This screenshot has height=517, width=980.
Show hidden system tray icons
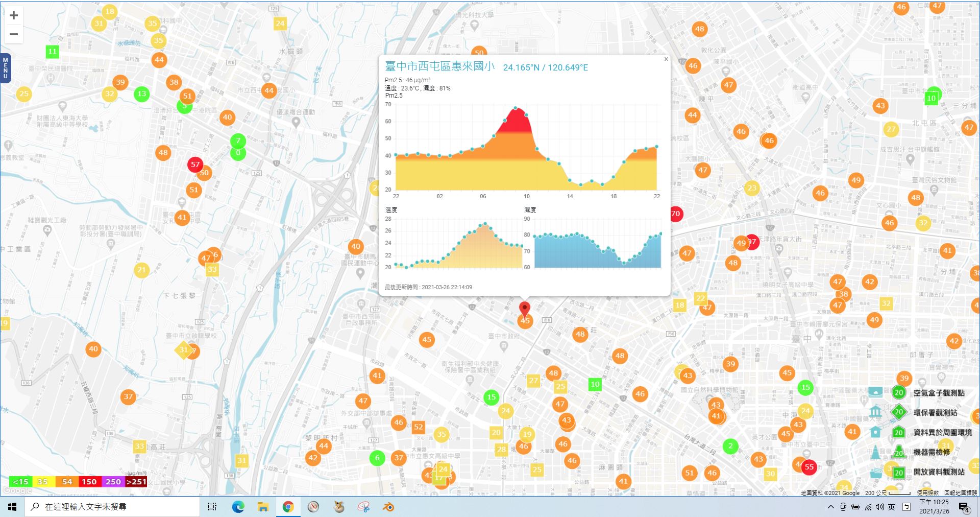tap(830, 507)
